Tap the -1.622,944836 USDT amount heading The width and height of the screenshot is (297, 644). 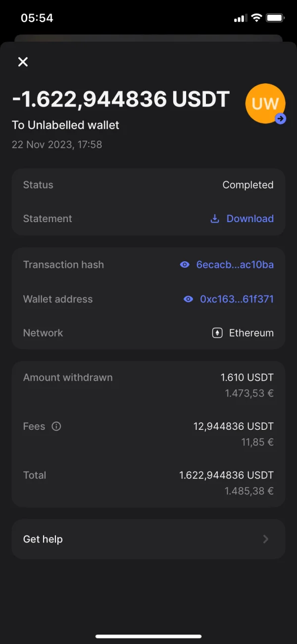point(121,99)
